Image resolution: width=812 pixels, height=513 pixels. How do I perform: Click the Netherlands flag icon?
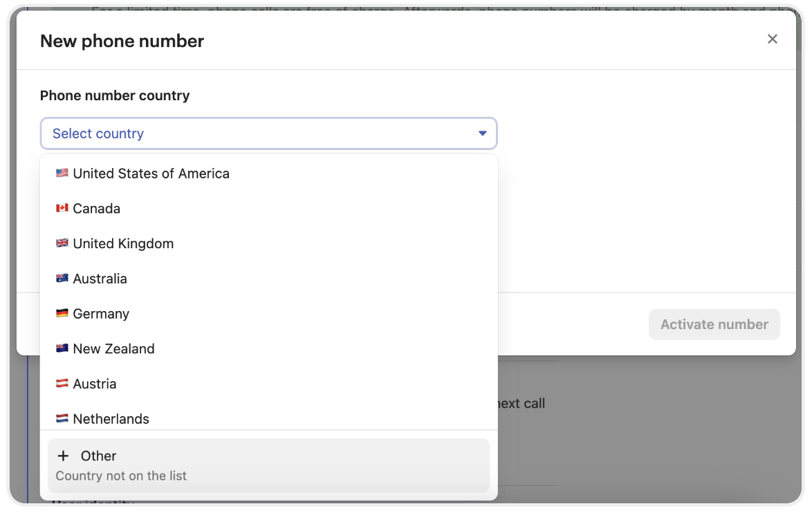pyautogui.click(x=62, y=419)
